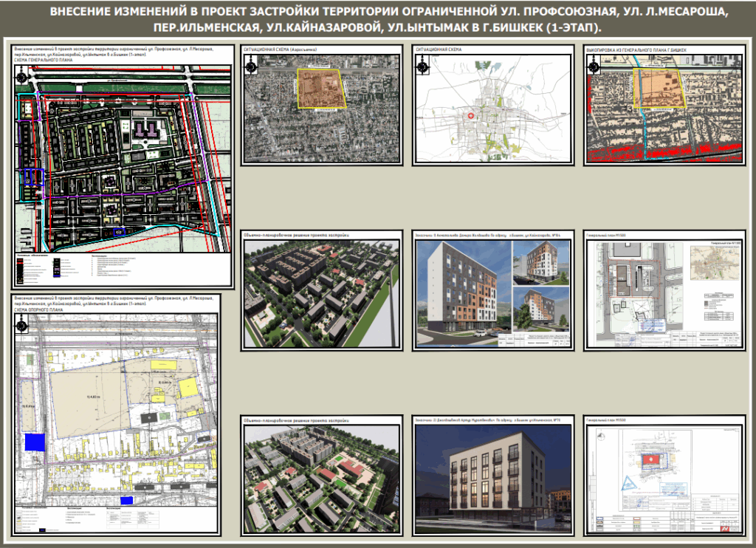
Task: Click the compass icon on the aerial situational scheme
Action: coord(252,66)
